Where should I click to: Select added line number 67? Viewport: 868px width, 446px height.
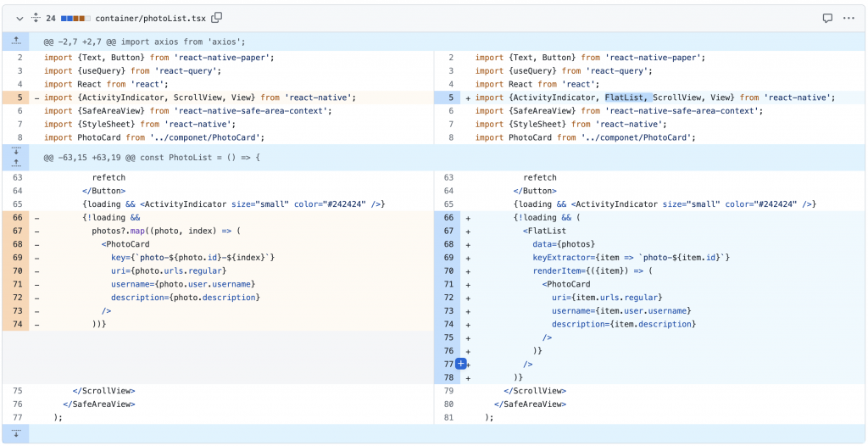pos(448,231)
